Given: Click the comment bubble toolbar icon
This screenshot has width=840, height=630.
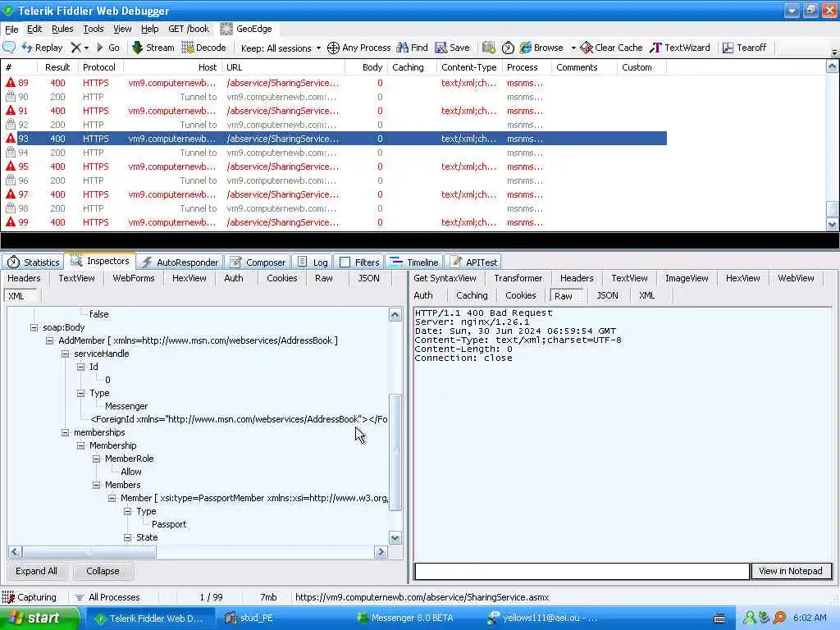Looking at the screenshot, I should coord(9,48).
